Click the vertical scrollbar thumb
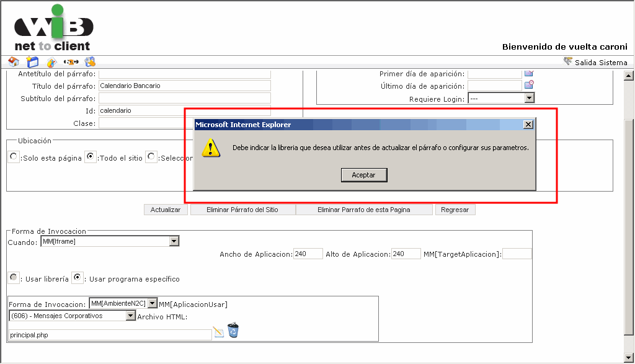Viewport: 635px width, 364px height. [629, 227]
